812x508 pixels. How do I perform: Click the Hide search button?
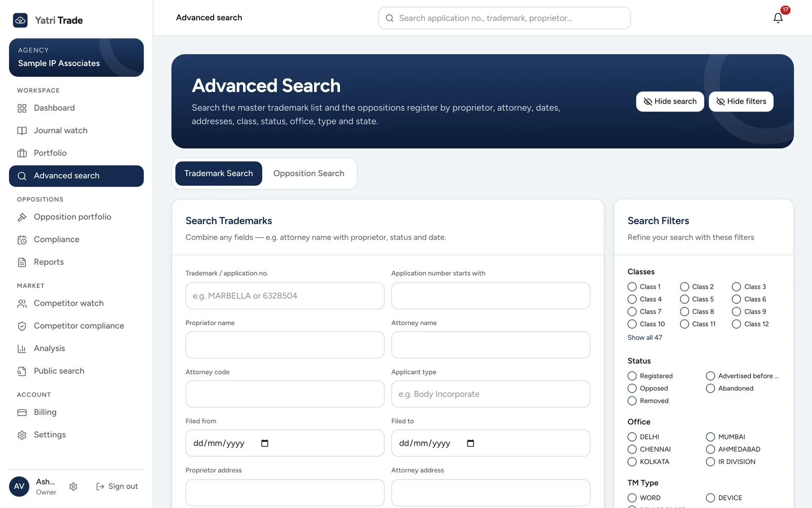(x=670, y=102)
